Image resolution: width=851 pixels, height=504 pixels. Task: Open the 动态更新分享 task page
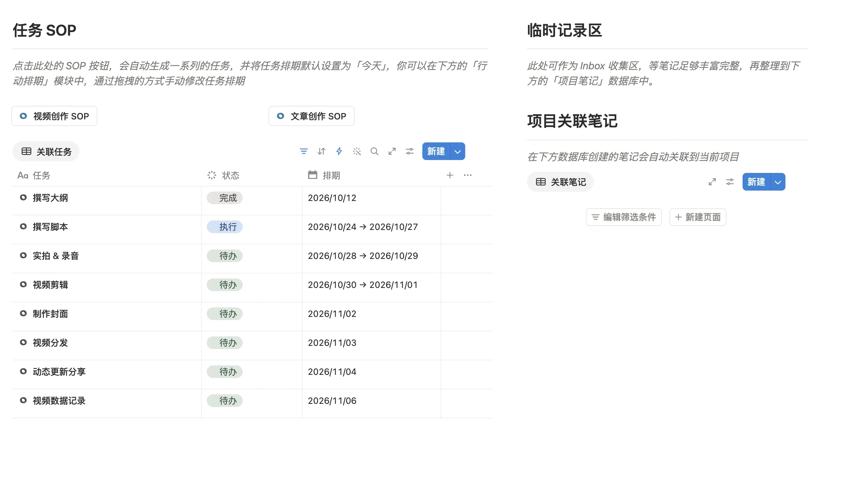(59, 372)
